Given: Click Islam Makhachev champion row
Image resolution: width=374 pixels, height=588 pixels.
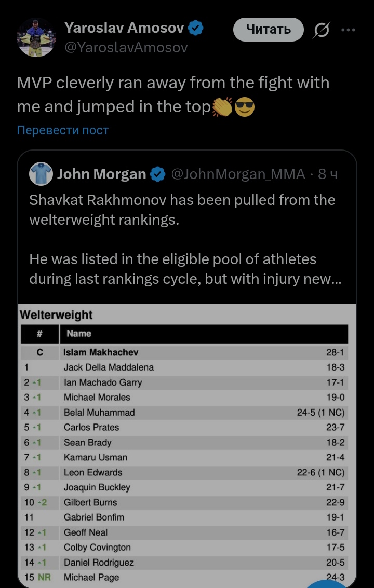Looking at the screenshot, I should 184,352.
